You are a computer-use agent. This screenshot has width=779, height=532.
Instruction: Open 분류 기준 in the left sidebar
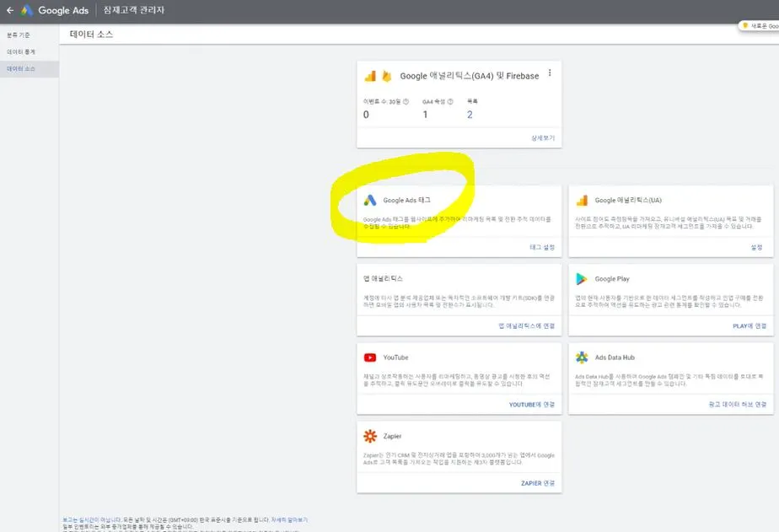click(19, 35)
